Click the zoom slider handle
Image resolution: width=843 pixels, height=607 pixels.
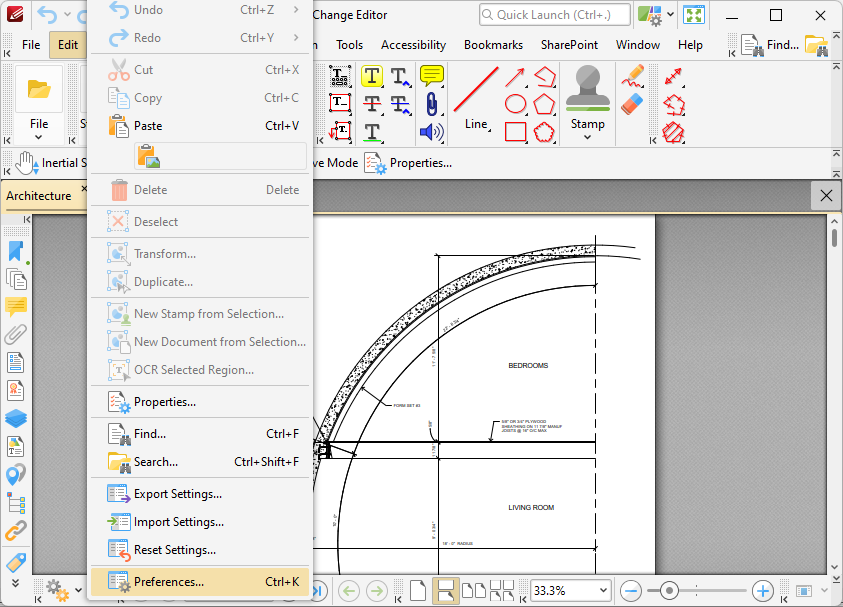(x=669, y=591)
